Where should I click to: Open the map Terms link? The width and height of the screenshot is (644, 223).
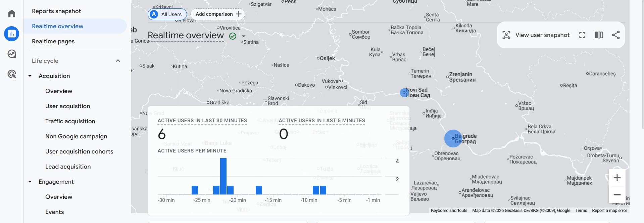[x=581, y=211]
